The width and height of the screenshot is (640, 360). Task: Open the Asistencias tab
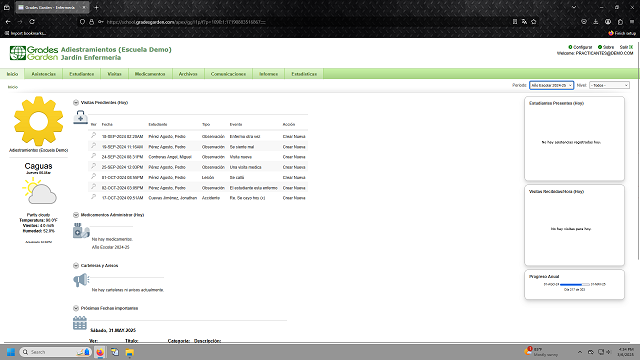44,74
